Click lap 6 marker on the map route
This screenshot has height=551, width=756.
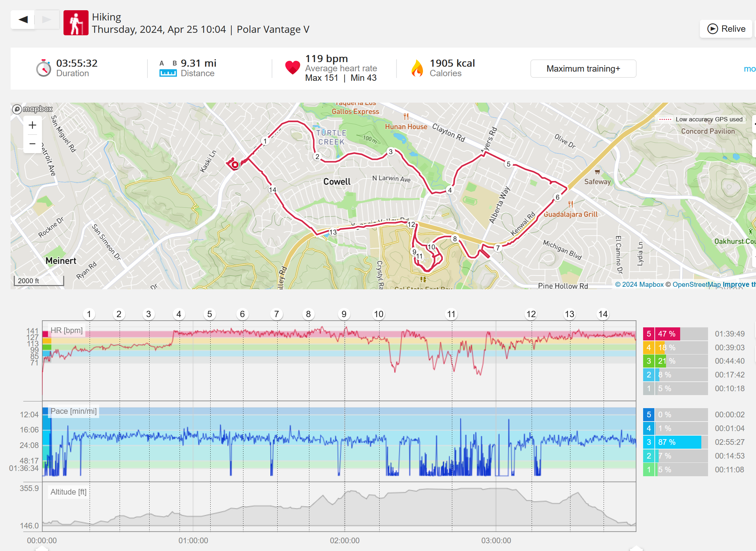pos(557,197)
